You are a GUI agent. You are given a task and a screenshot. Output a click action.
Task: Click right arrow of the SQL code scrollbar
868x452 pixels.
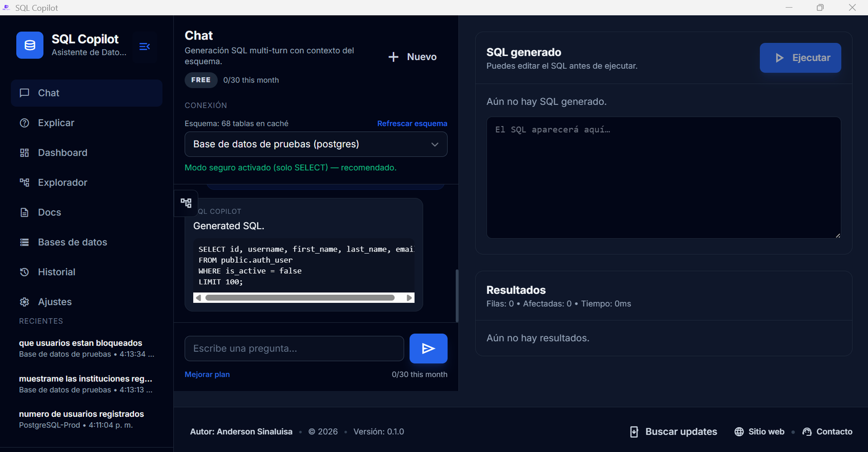click(x=410, y=298)
